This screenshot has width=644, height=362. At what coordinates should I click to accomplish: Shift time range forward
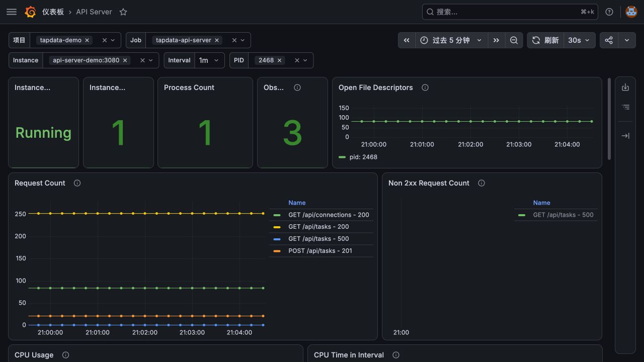click(496, 40)
